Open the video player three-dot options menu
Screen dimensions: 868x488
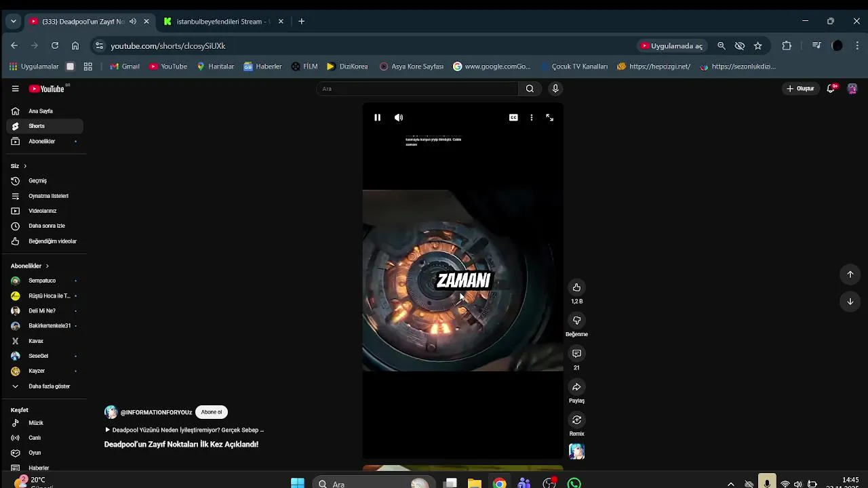coord(532,117)
